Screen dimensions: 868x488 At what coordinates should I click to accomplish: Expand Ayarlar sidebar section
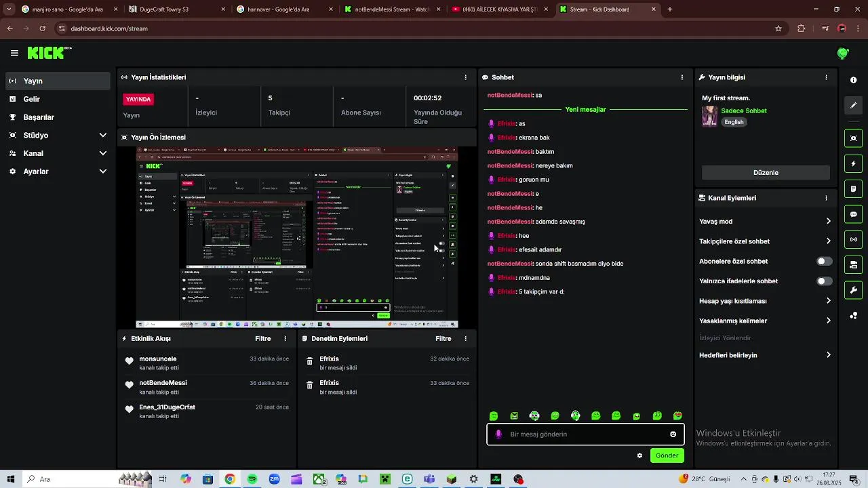click(57, 171)
